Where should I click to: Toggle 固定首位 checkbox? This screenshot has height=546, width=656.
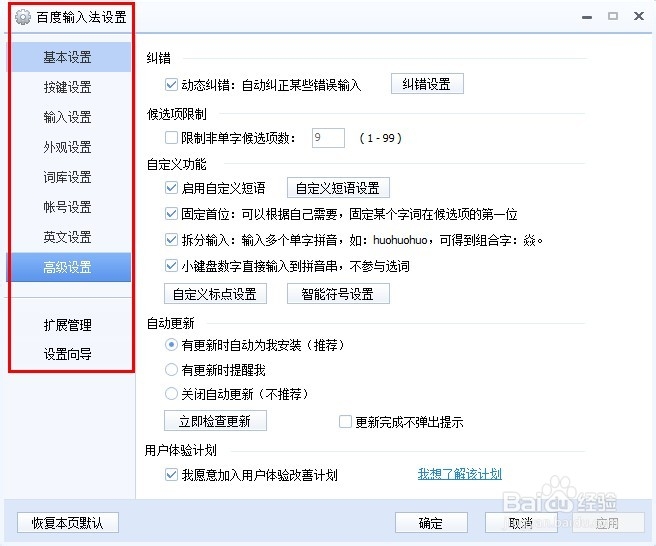pyautogui.click(x=171, y=214)
